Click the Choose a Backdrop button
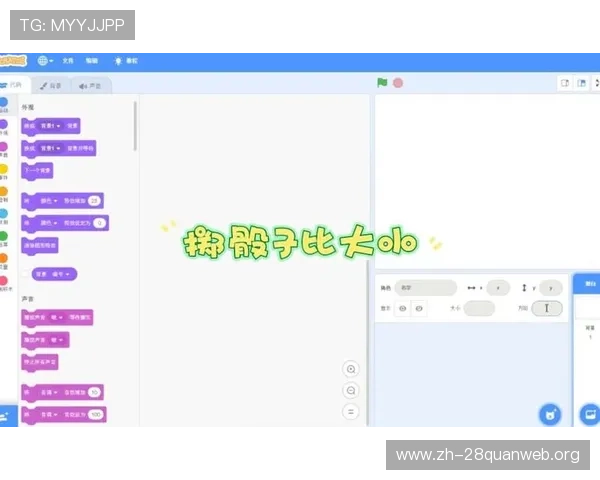This screenshot has height=480, width=600. coord(590,414)
